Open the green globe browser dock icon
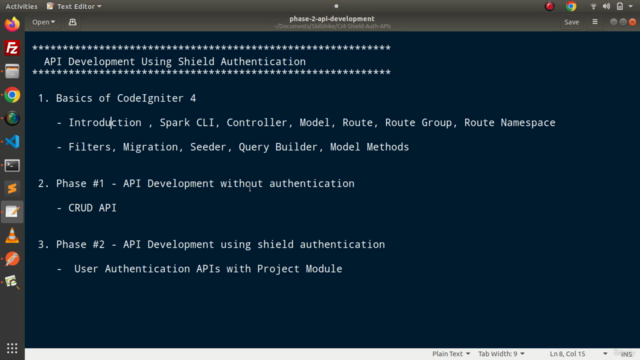 [12, 118]
